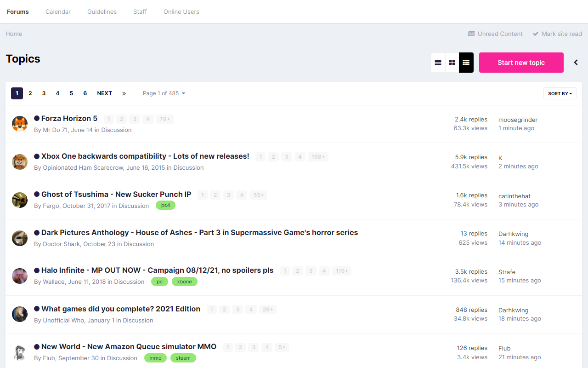Image resolution: width=588 pixels, height=368 pixels.
Task: Click the Unread Content link
Action: pos(495,34)
